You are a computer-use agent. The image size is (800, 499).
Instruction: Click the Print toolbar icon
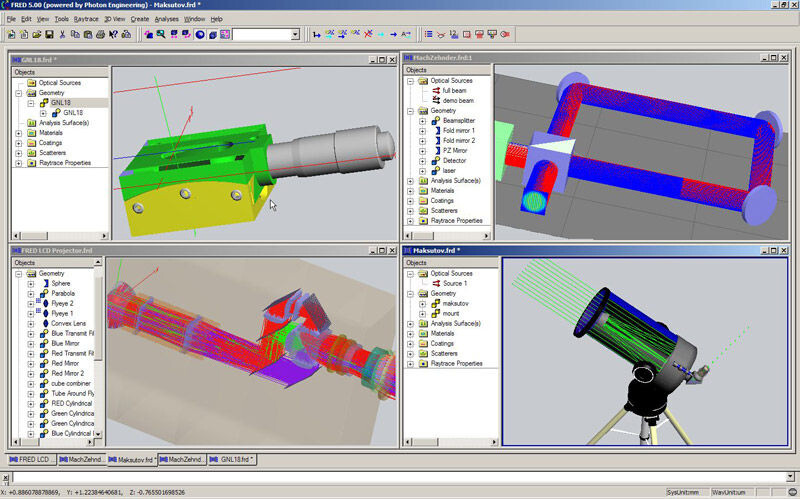[101, 34]
